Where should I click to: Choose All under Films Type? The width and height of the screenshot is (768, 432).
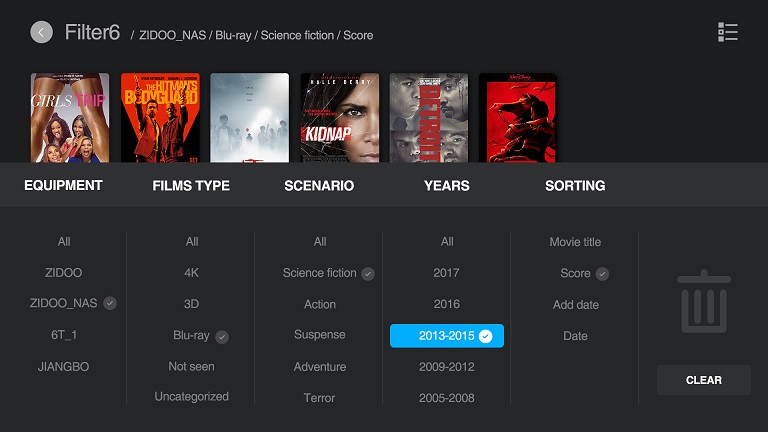pyautogui.click(x=192, y=241)
